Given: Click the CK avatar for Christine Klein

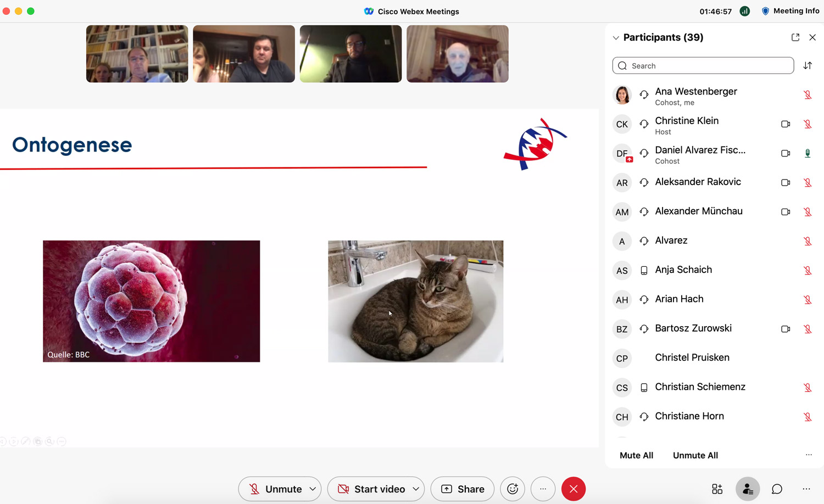Looking at the screenshot, I should click(622, 124).
